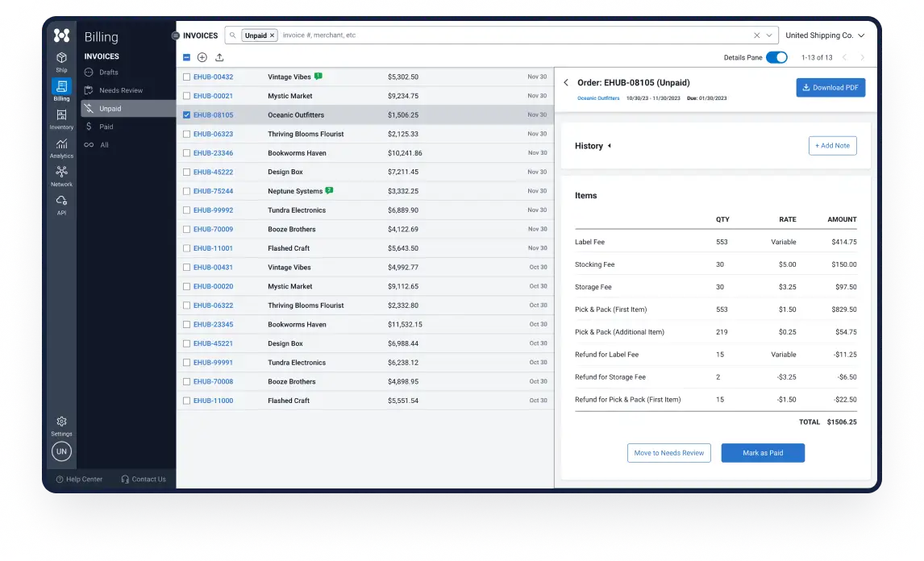
Task: Download the order as PDF
Action: (x=830, y=87)
